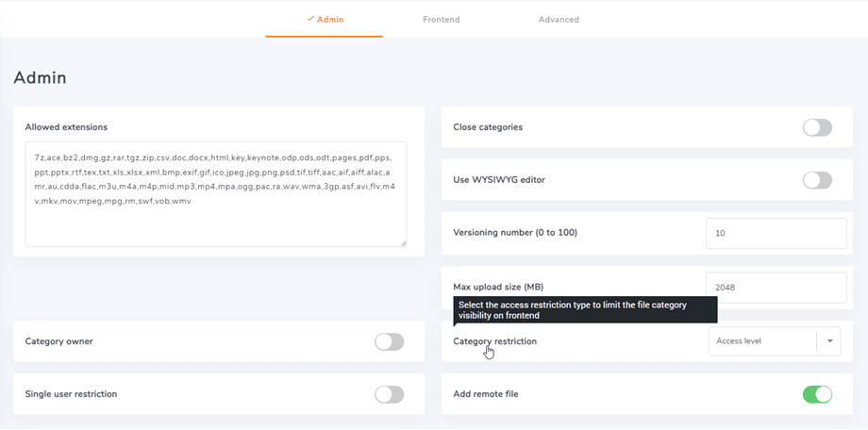The image size is (868, 430).
Task: Click the Category restriction label
Action: click(494, 341)
